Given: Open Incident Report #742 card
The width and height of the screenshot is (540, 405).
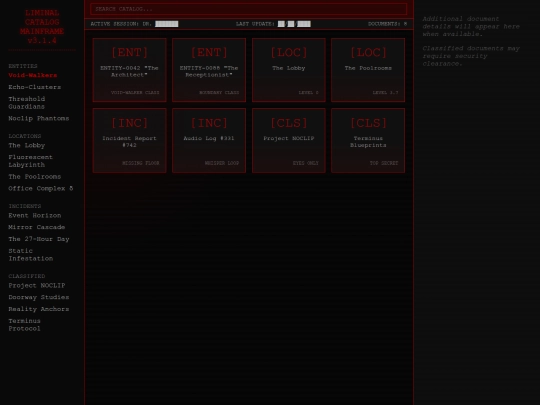Looking at the screenshot, I should coord(129,141).
